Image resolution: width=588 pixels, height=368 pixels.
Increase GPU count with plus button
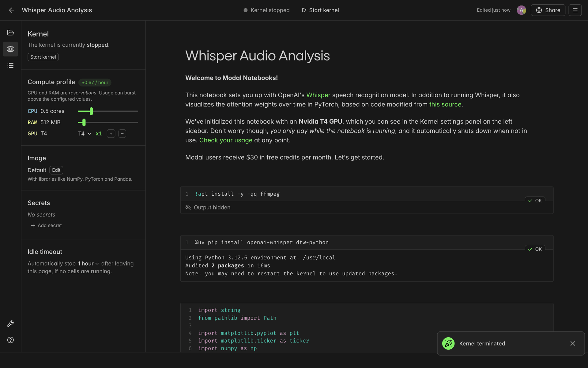coord(111,134)
